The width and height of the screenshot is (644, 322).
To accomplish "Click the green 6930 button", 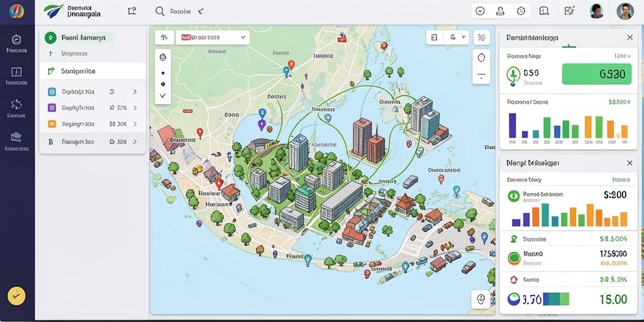I will 597,74.
